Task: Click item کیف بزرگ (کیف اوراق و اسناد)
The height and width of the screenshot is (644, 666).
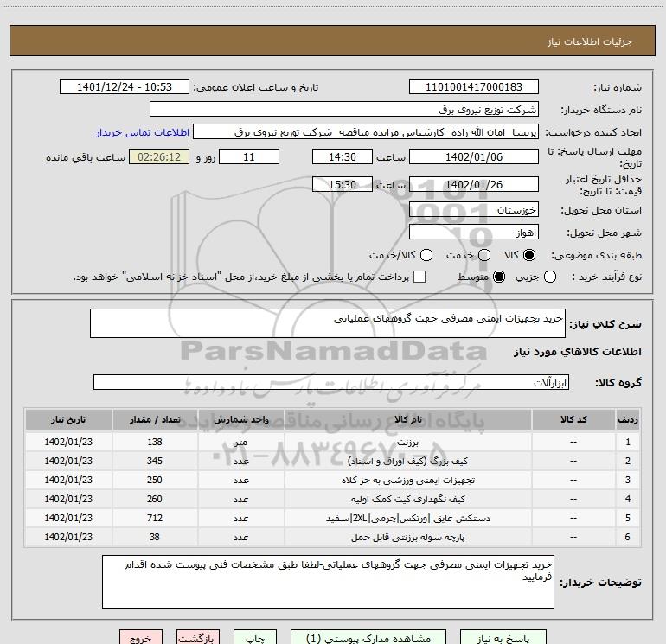Action: pyautogui.click(x=407, y=461)
